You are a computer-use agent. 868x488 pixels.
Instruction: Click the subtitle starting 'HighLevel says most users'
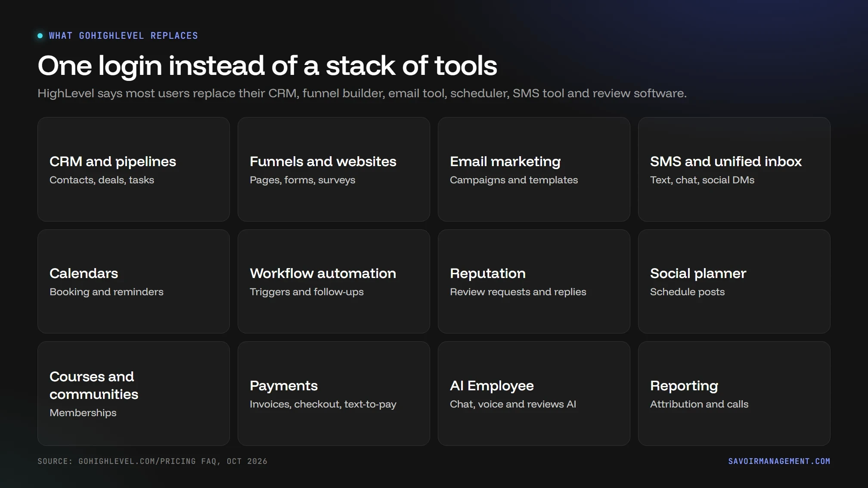point(362,93)
